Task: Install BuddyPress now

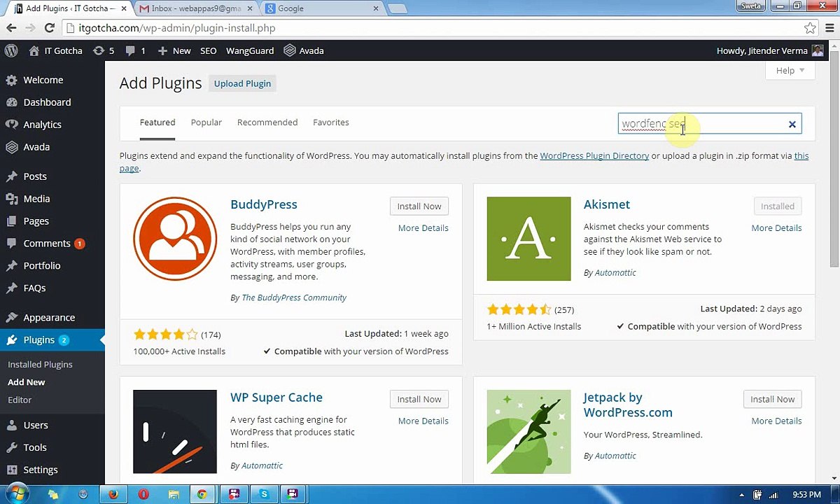Action: coord(419,206)
